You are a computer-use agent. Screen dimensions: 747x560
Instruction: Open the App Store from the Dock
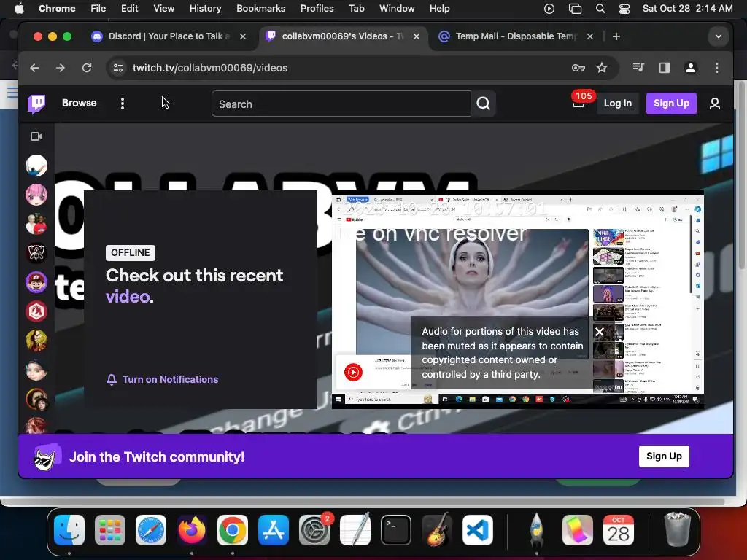click(x=274, y=530)
